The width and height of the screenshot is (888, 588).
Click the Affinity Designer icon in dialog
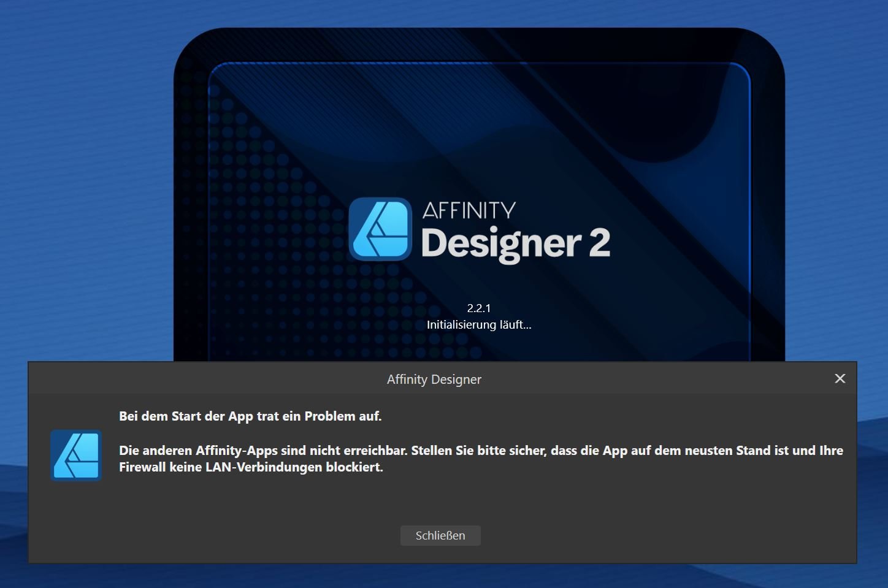click(76, 455)
